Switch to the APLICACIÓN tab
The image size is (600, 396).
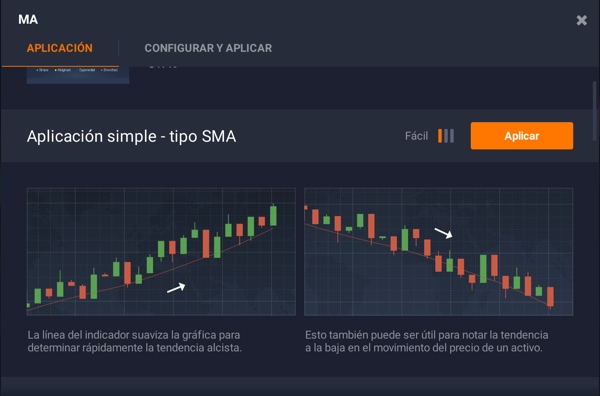point(60,48)
